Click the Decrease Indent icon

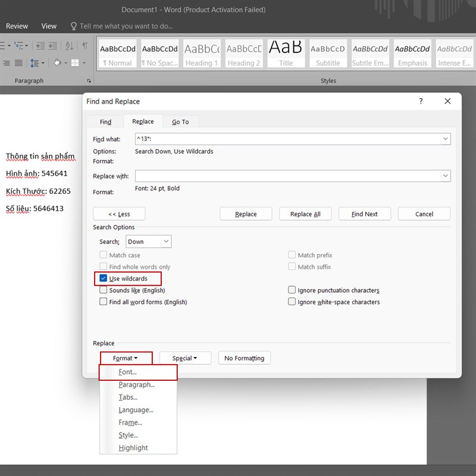pyautogui.click(x=39, y=46)
